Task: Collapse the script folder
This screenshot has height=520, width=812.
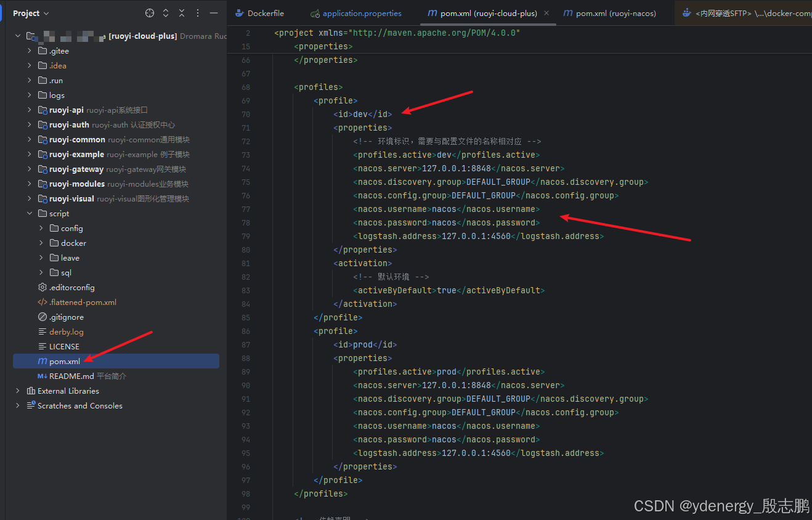Action: point(30,214)
